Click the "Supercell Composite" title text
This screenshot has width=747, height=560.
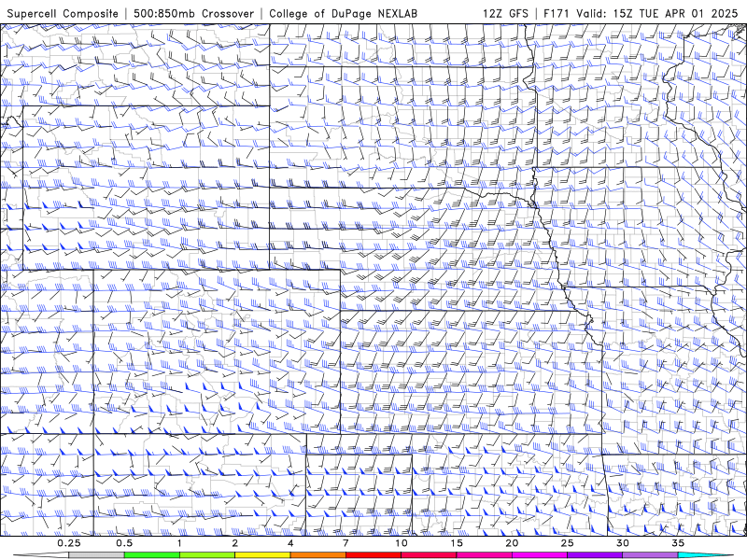click(63, 13)
